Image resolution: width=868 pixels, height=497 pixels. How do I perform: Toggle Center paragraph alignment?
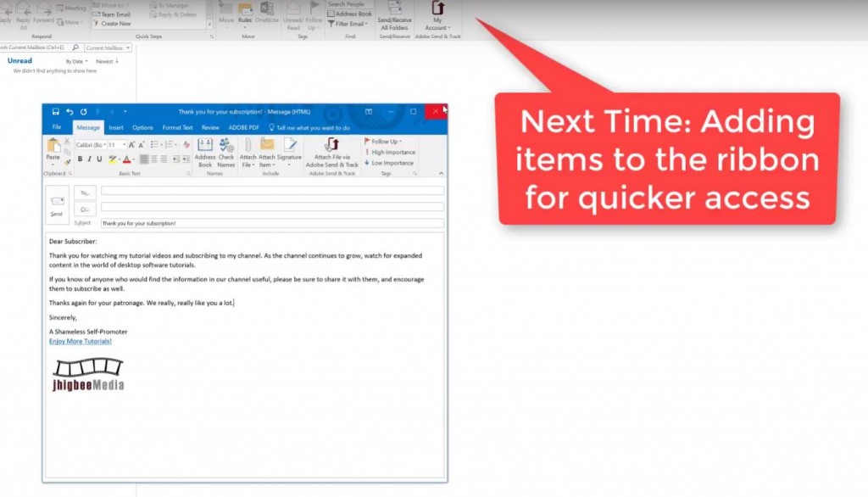point(154,159)
